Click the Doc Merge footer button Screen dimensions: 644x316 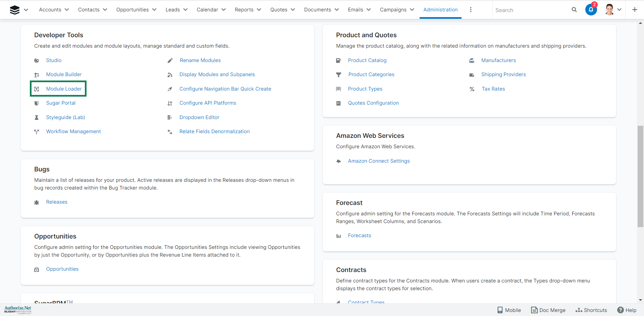pos(548,310)
